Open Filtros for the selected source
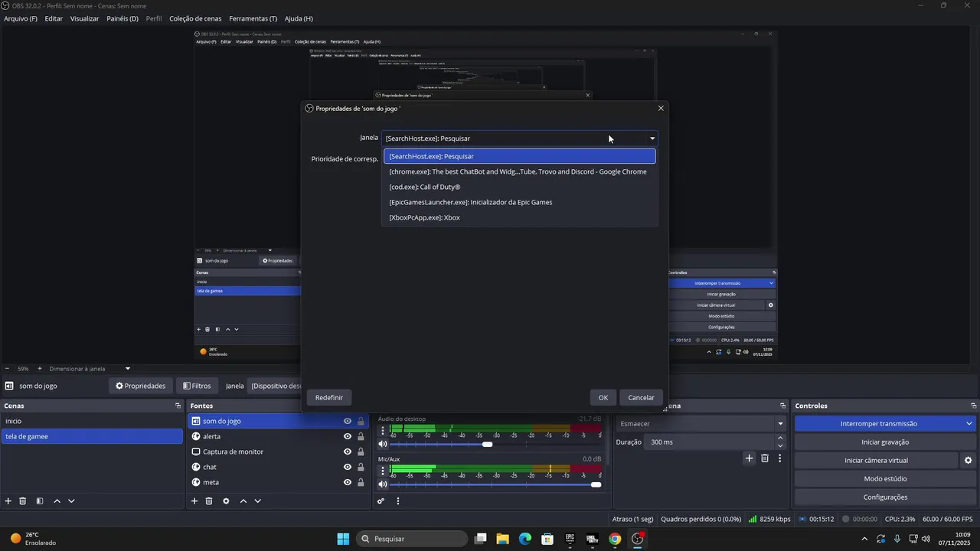Viewport: 980px width, 551px height. (x=197, y=386)
